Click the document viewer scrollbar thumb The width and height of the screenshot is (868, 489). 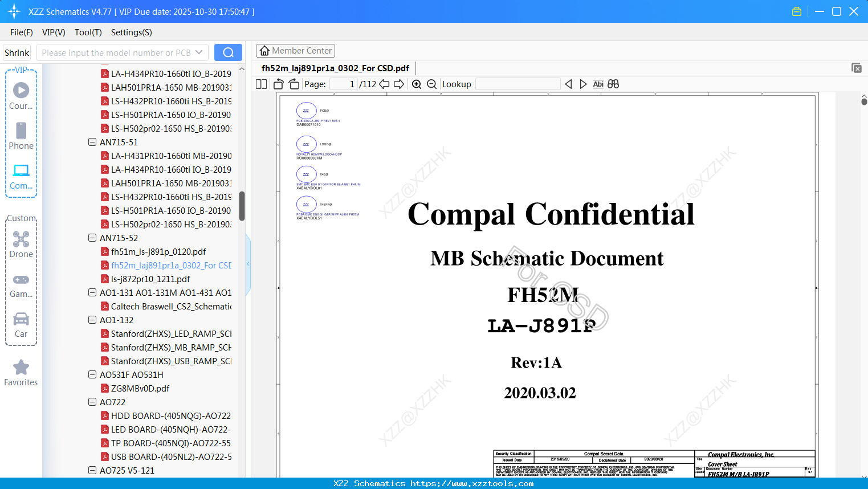click(864, 101)
